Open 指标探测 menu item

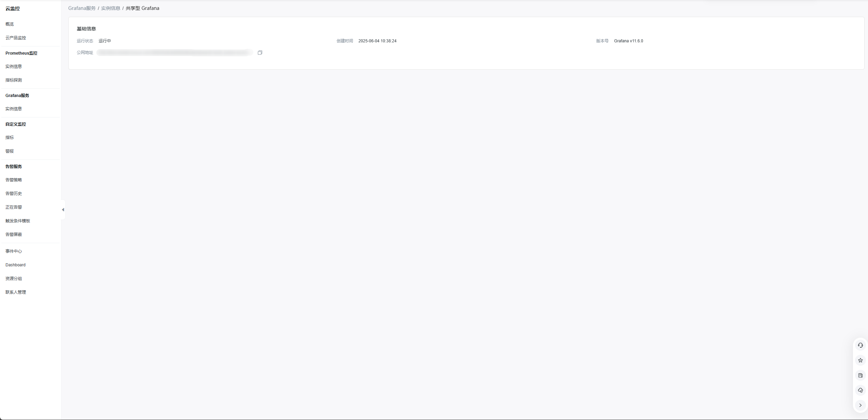pos(14,80)
